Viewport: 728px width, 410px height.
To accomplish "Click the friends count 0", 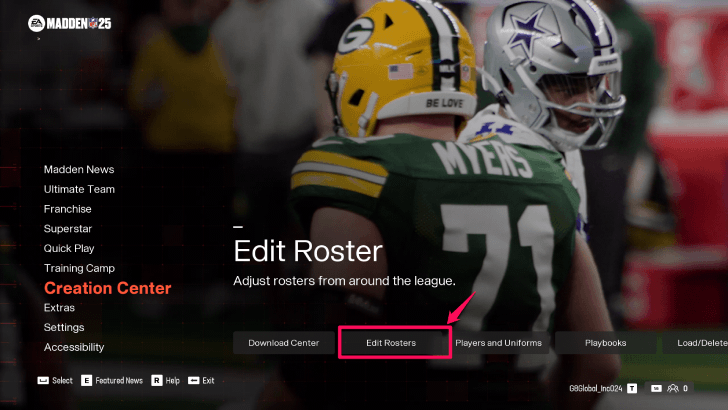I will coord(685,388).
